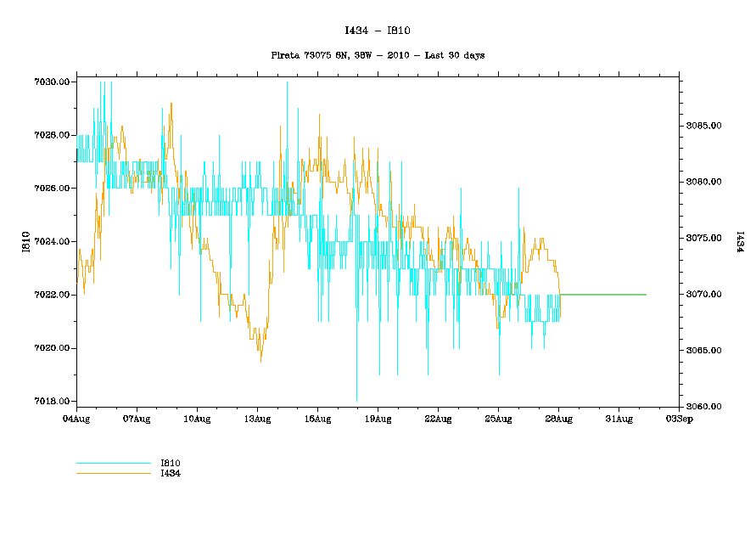Click the 7030.00 left axis value

tap(52, 82)
